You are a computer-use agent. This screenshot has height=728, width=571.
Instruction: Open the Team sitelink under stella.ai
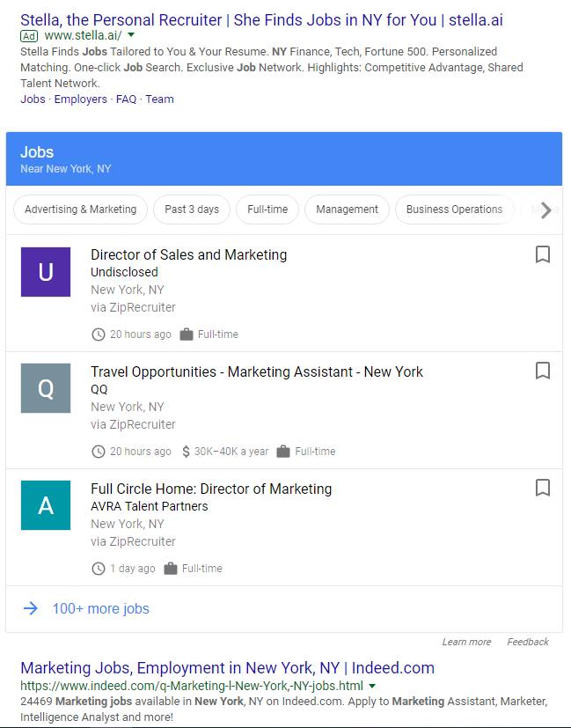point(159,99)
